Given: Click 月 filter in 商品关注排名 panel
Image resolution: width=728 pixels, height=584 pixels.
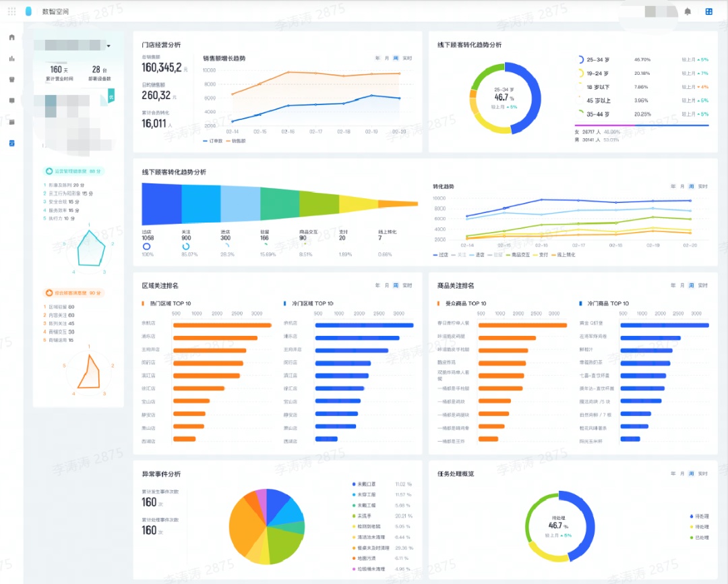Looking at the screenshot, I should pos(681,285).
